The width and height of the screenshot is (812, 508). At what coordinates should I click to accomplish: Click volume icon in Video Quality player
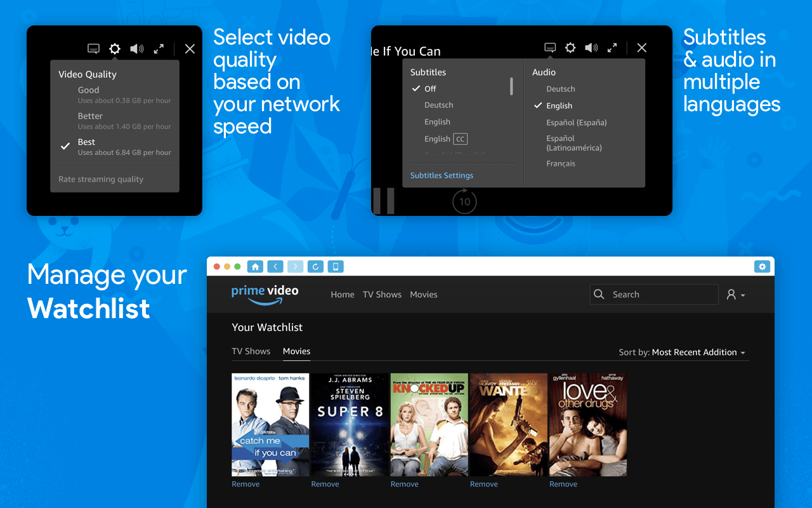point(137,49)
